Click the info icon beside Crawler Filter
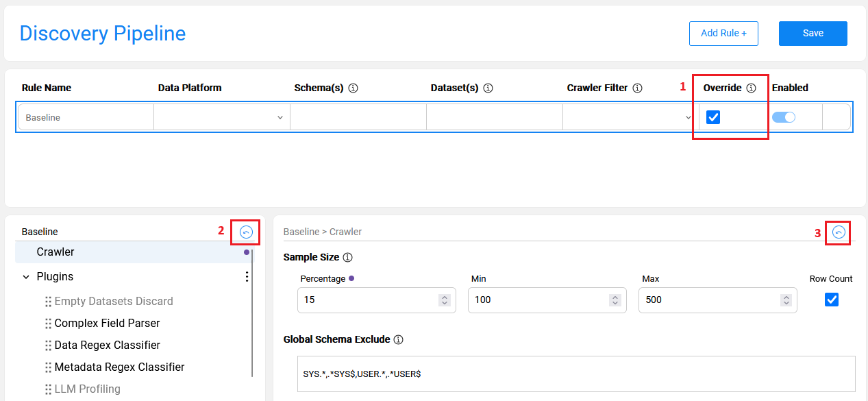The height and width of the screenshot is (401, 868). (637, 88)
